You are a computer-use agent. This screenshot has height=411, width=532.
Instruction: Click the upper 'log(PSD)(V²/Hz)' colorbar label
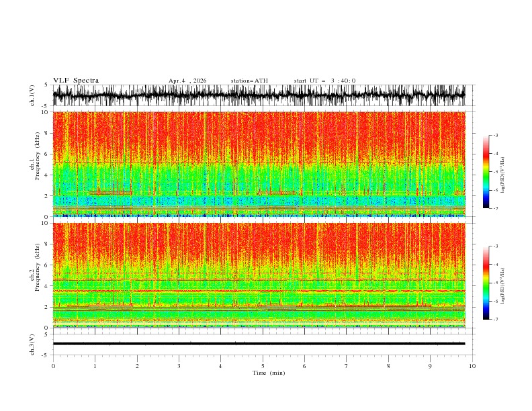click(503, 175)
